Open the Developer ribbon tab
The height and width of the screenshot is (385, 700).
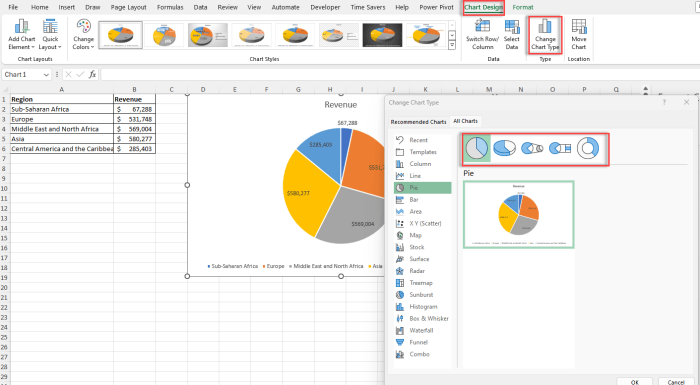(x=325, y=7)
